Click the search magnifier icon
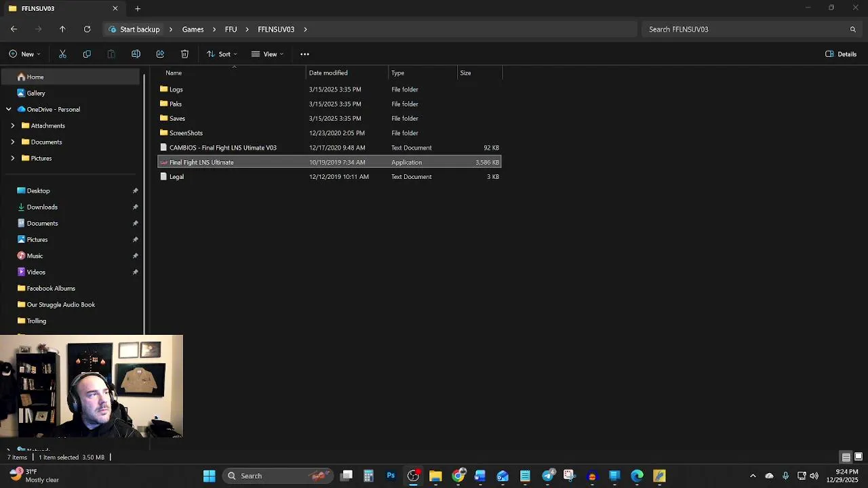Screen dimensions: 868x488 852,29
